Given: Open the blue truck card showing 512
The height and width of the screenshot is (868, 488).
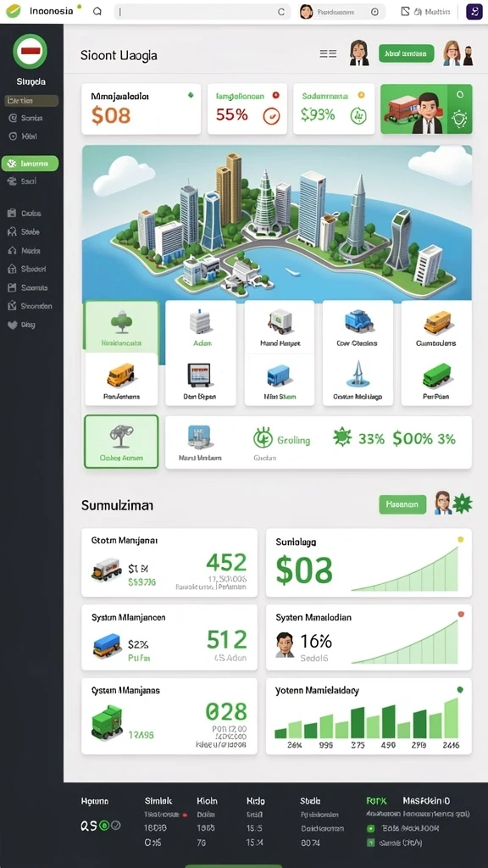Looking at the screenshot, I should [169, 637].
